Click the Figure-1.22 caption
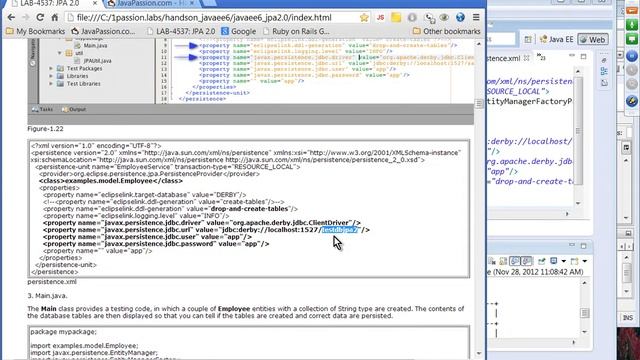The width and height of the screenshot is (640, 360). 45,129
